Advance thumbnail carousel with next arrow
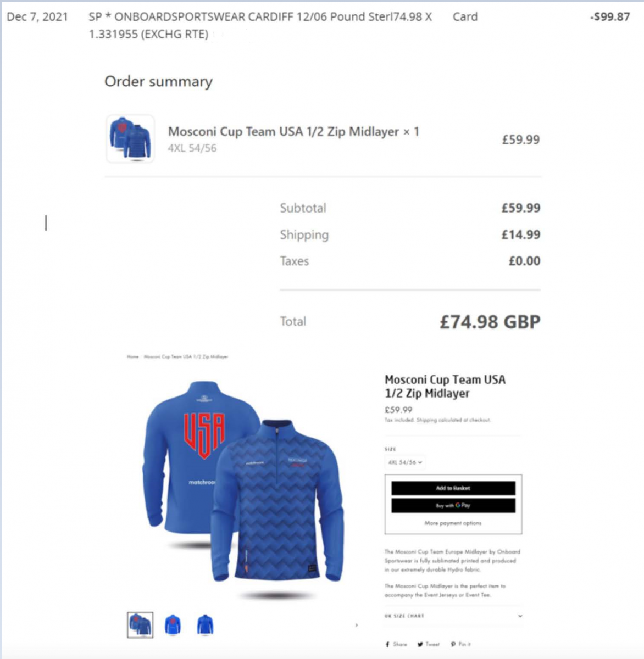 click(357, 625)
